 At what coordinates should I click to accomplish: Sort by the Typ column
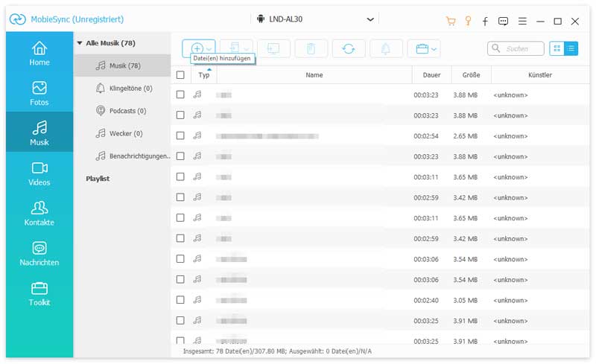coord(204,75)
